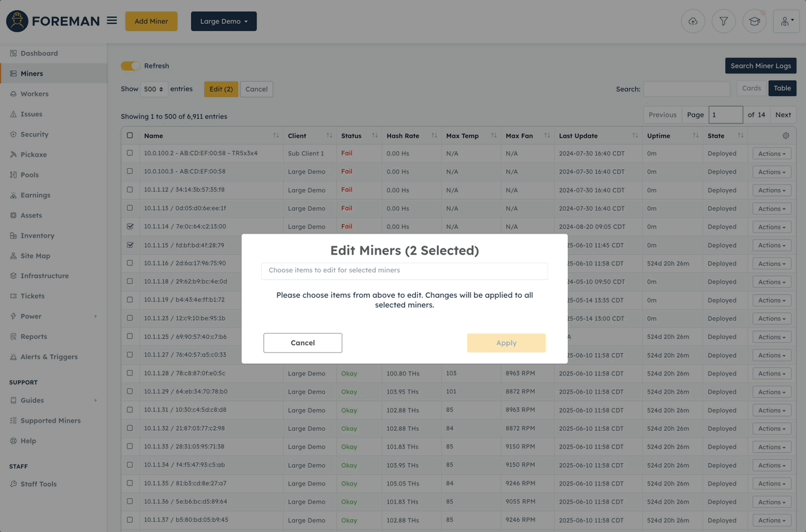Viewport: 806px width, 532px height.
Task: Click the Site Map sidebar icon
Action: click(14, 256)
